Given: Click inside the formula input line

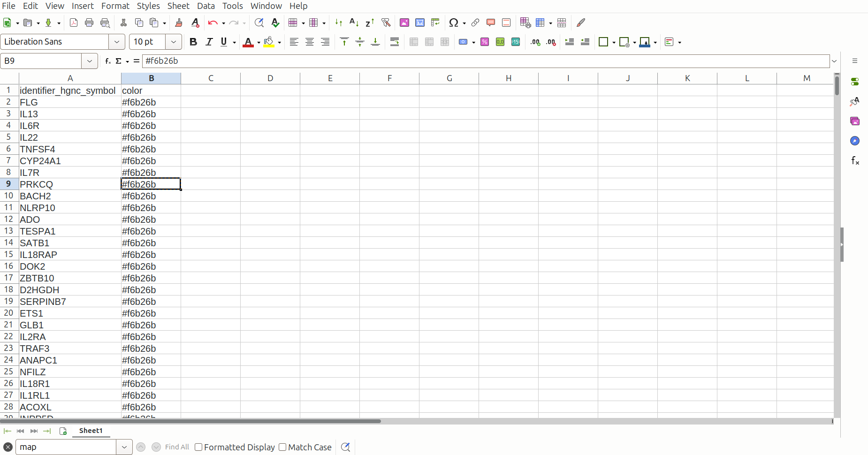Looking at the screenshot, I should [x=483, y=61].
